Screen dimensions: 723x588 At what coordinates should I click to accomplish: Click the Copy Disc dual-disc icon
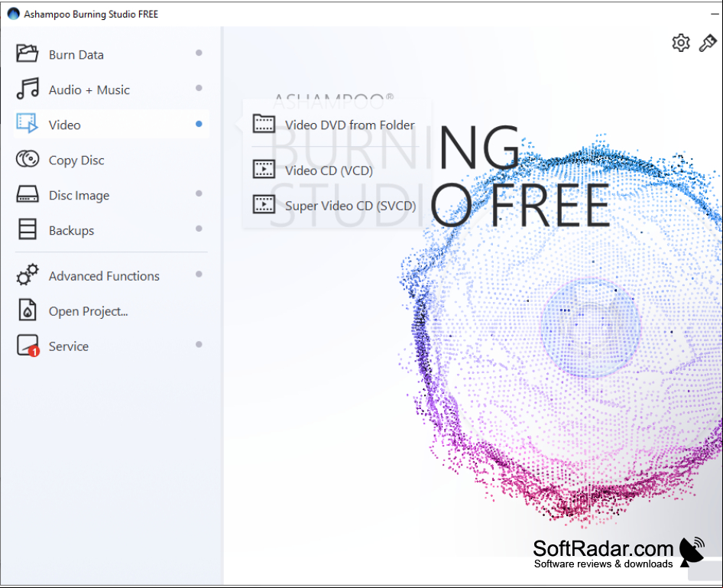pyautogui.click(x=28, y=158)
